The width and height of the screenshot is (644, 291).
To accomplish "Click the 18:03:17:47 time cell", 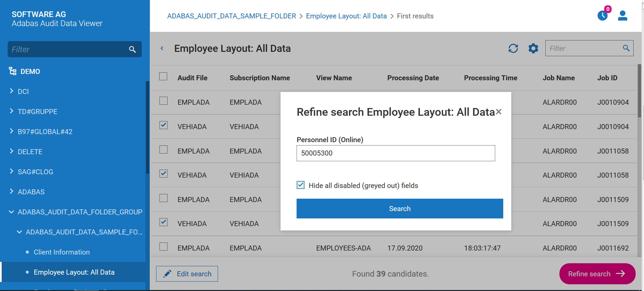I will coord(482,248).
